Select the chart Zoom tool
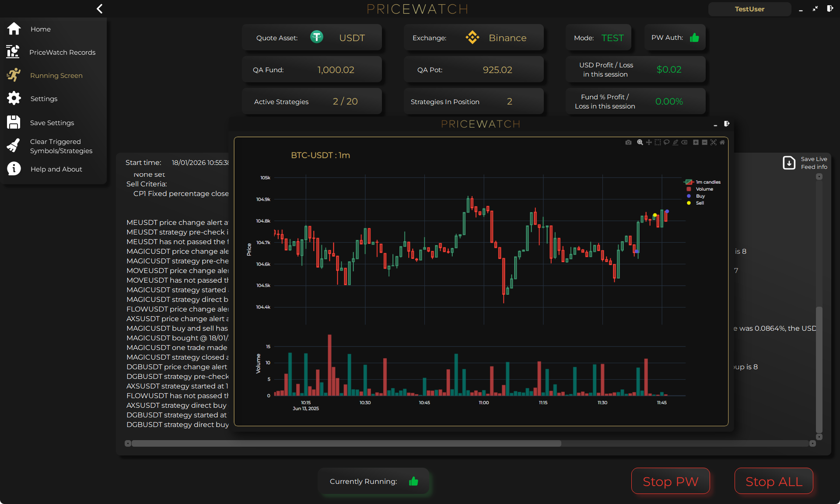This screenshot has width=840, height=504. pos(640,142)
